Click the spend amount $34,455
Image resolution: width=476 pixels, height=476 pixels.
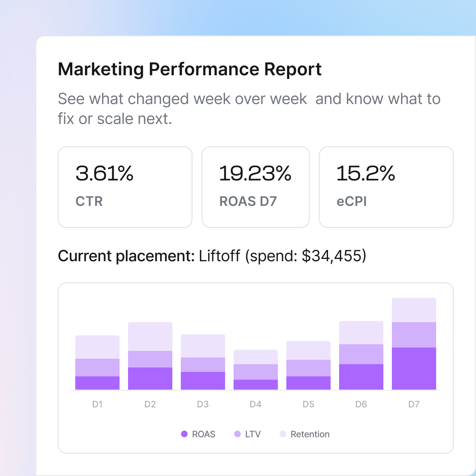point(331,255)
